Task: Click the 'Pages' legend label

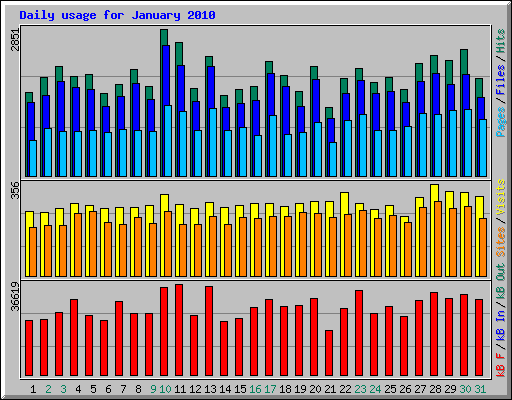Action: click(500, 122)
